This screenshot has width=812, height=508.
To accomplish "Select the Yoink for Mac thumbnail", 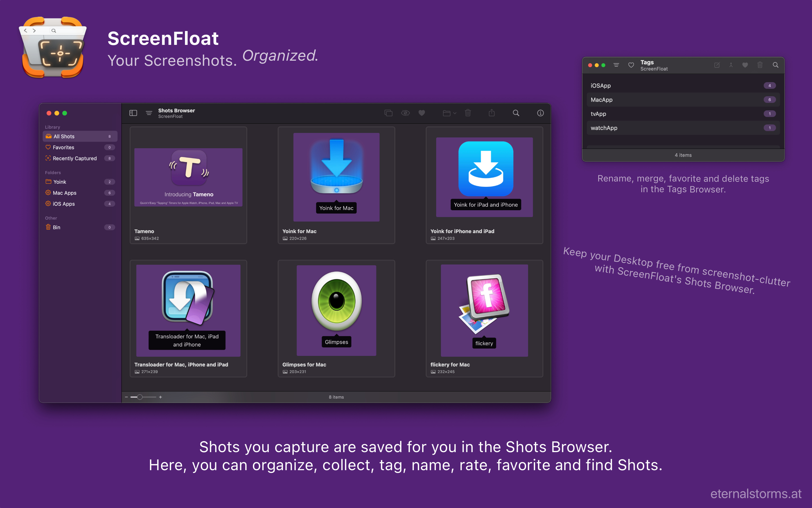I will click(x=336, y=177).
